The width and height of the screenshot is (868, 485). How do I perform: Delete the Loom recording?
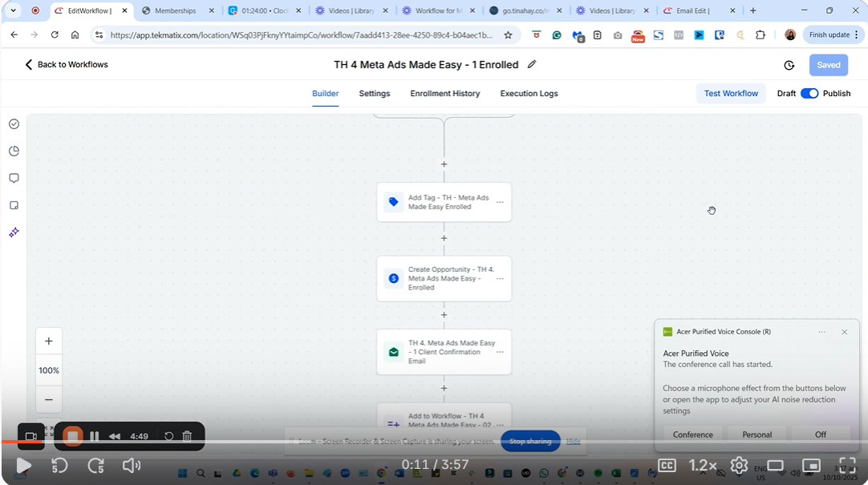187,436
